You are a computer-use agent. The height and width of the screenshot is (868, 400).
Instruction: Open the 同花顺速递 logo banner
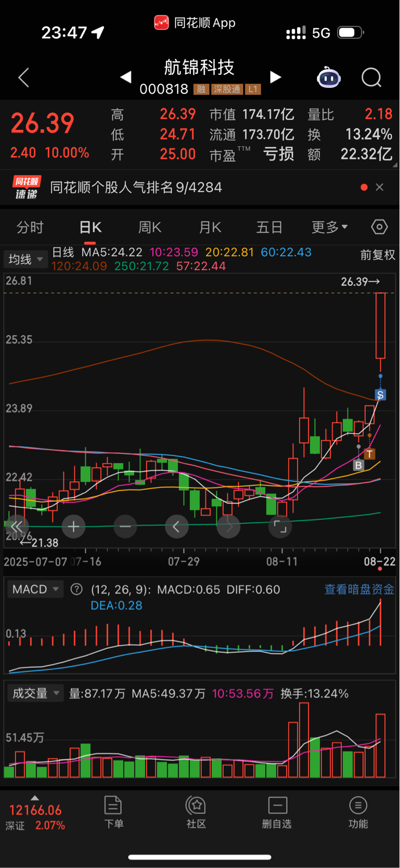tap(27, 187)
